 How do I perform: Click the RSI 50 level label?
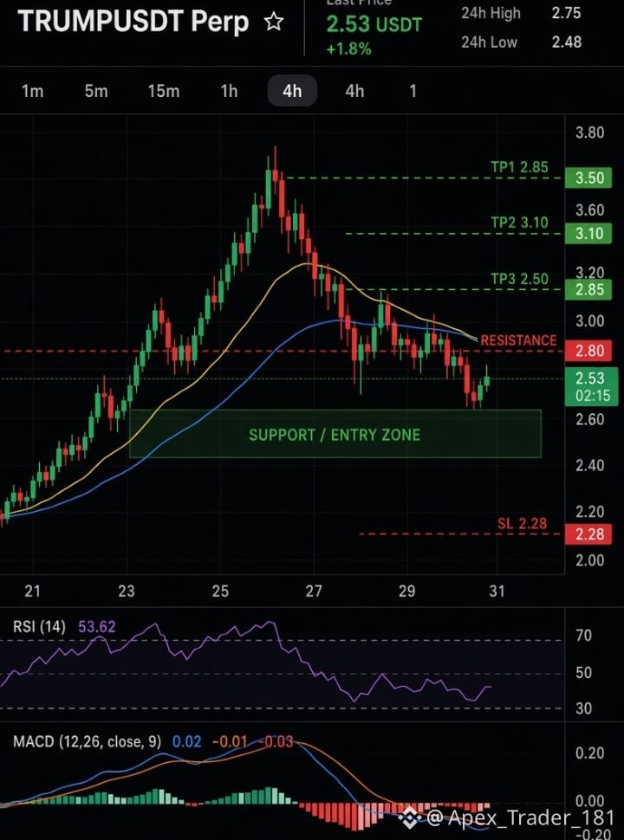[x=584, y=672]
